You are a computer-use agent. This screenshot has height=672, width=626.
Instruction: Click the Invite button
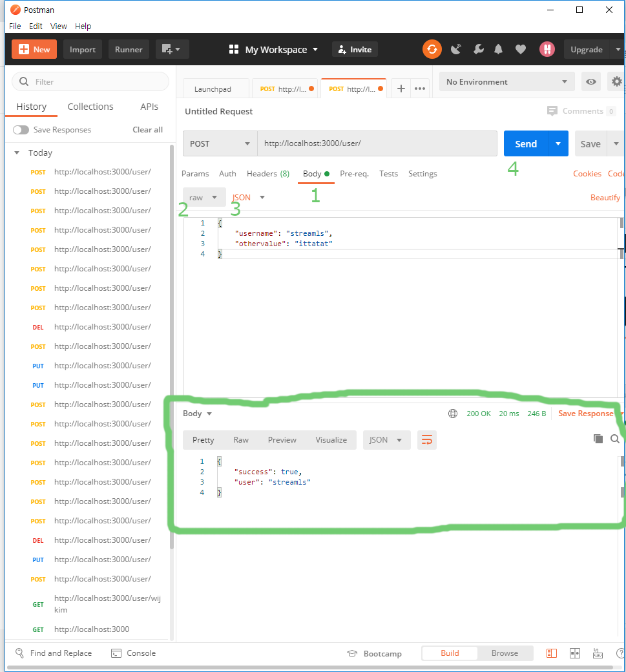pyautogui.click(x=355, y=49)
